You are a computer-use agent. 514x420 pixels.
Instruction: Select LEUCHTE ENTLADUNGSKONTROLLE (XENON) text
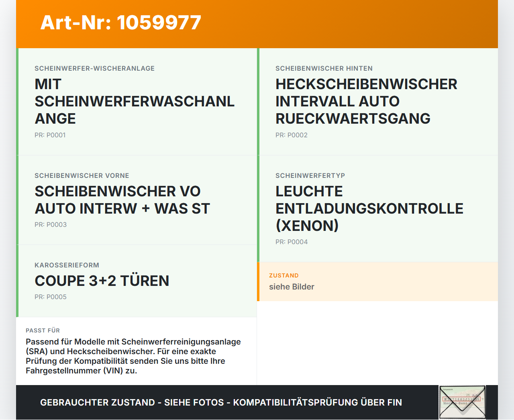[369, 208]
